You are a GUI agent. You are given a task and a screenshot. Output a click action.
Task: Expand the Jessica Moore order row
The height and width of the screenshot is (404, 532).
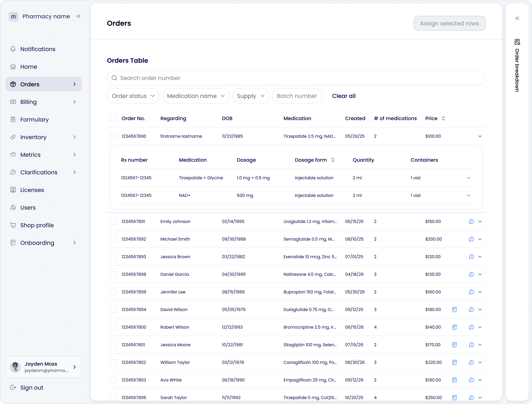pyautogui.click(x=480, y=345)
